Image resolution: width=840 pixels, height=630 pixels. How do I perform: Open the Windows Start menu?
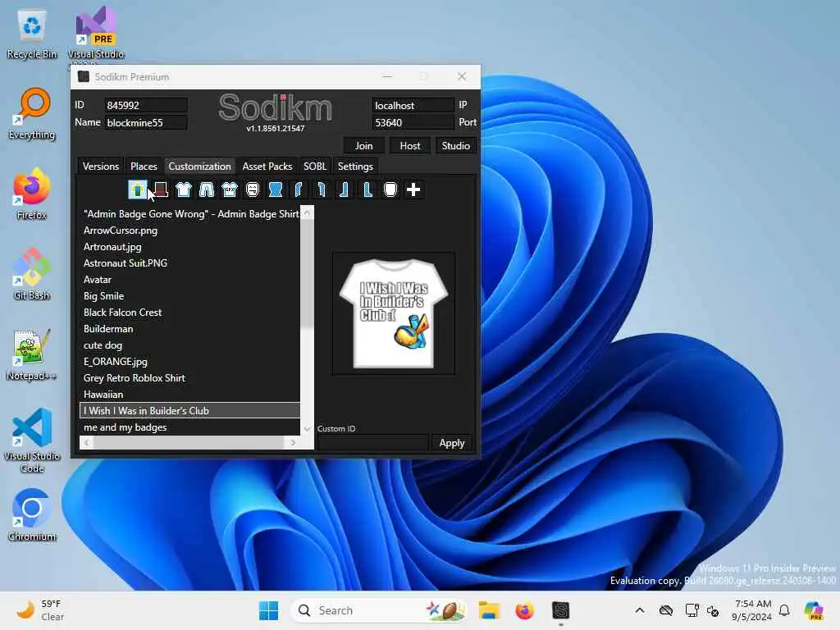(268, 610)
